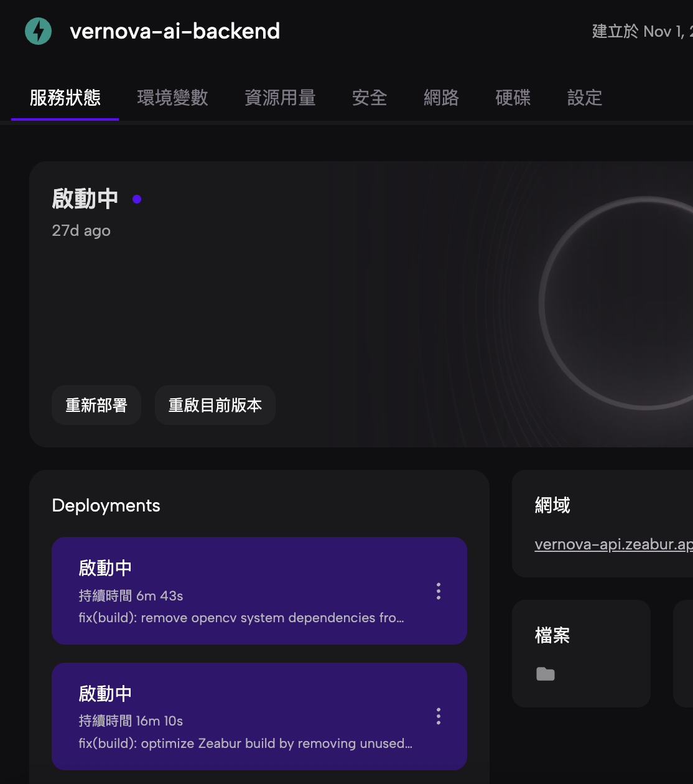The width and height of the screenshot is (693, 784).
Task: Click the 建立於 Nov 1 creation date
Action: tap(643, 32)
